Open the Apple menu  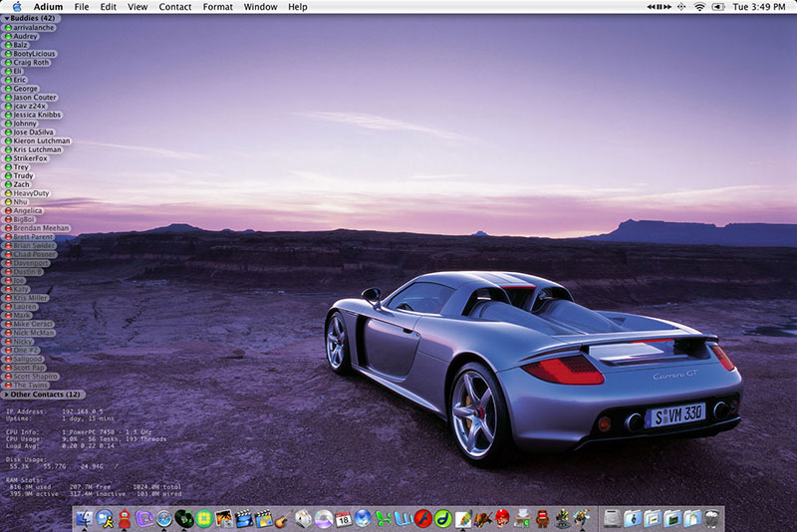17,7
